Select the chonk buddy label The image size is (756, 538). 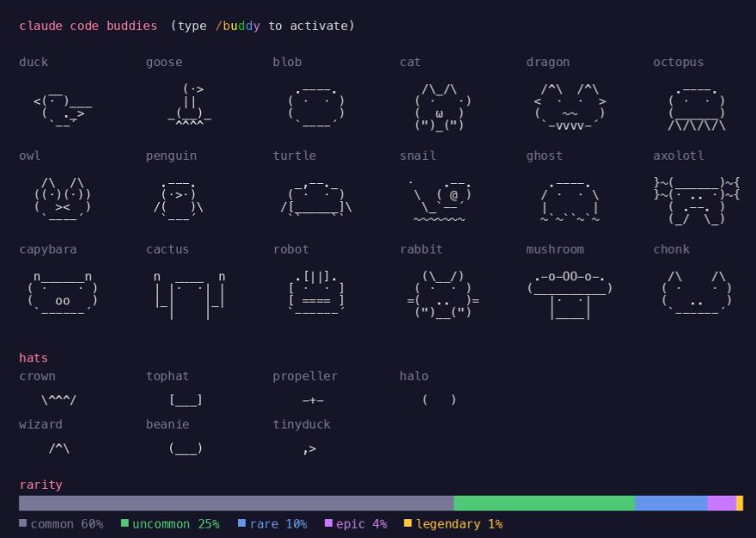670,248
